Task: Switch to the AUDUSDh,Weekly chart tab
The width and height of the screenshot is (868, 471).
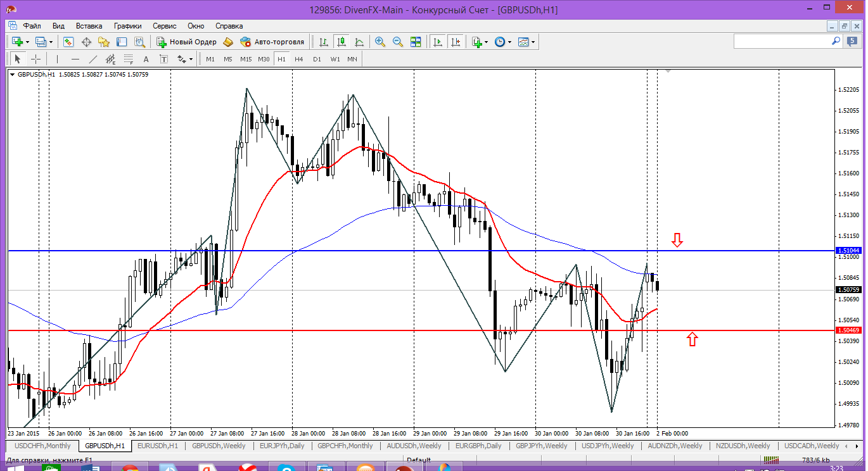Action: coord(414,446)
